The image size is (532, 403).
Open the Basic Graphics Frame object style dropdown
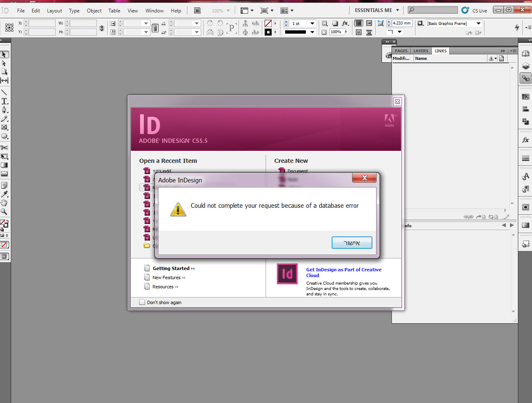click(x=478, y=24)
